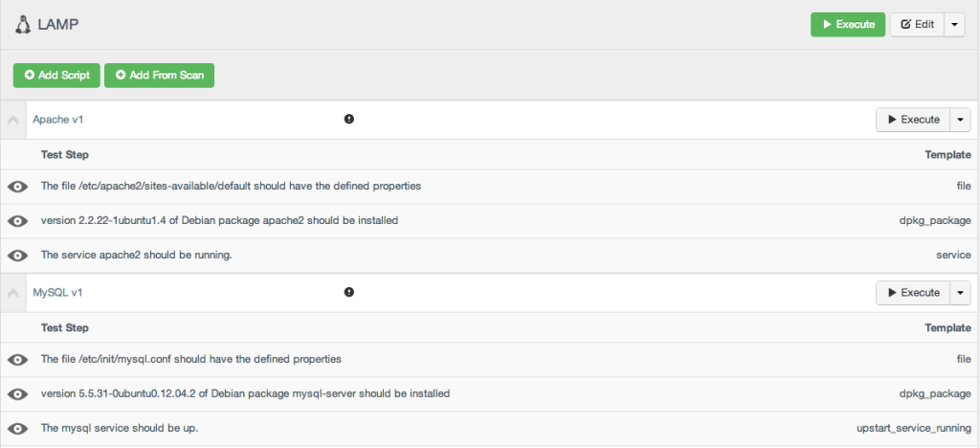Click the eye icon for apache2 sites-available file step
This screenshot has width=980, height=448.
click(x=18, y=187)
